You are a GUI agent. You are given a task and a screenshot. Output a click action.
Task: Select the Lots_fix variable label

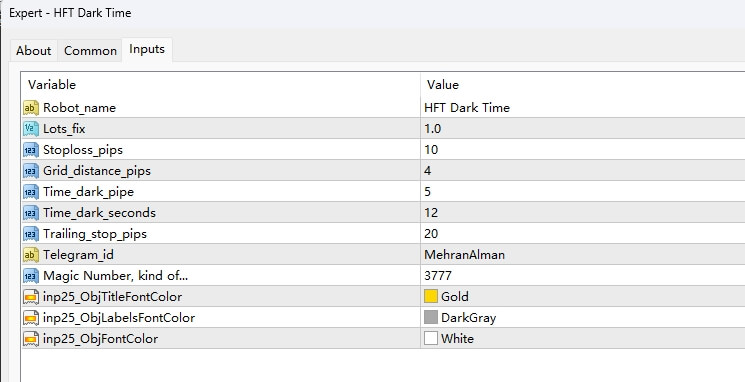[x=64, y=129]
